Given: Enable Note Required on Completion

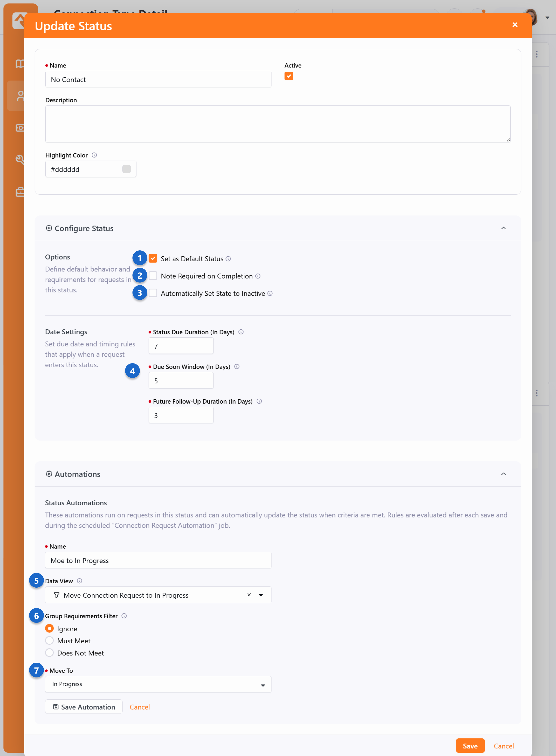Looking at the screenshot, I should (x=153, y=276).
